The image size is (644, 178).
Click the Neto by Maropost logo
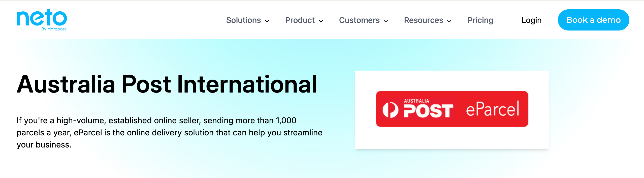42,20
